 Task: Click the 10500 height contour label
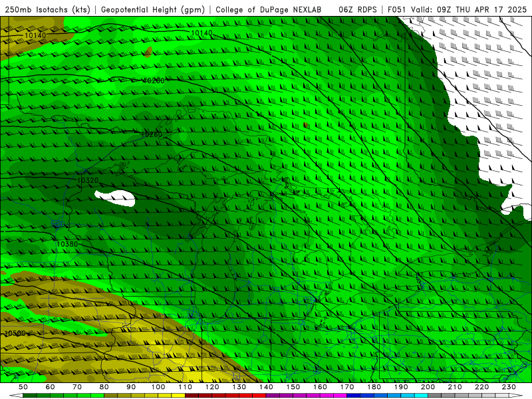(x=15, y=333)
